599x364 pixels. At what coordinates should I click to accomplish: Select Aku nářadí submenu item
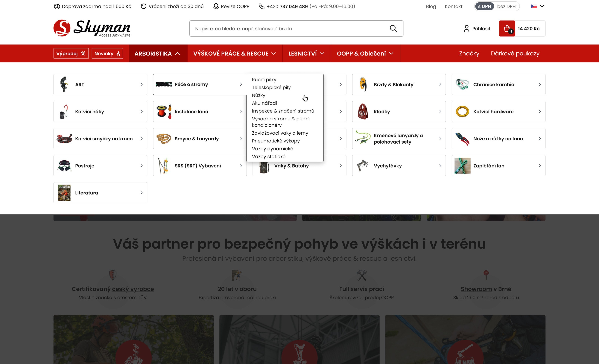coord(264,103)
